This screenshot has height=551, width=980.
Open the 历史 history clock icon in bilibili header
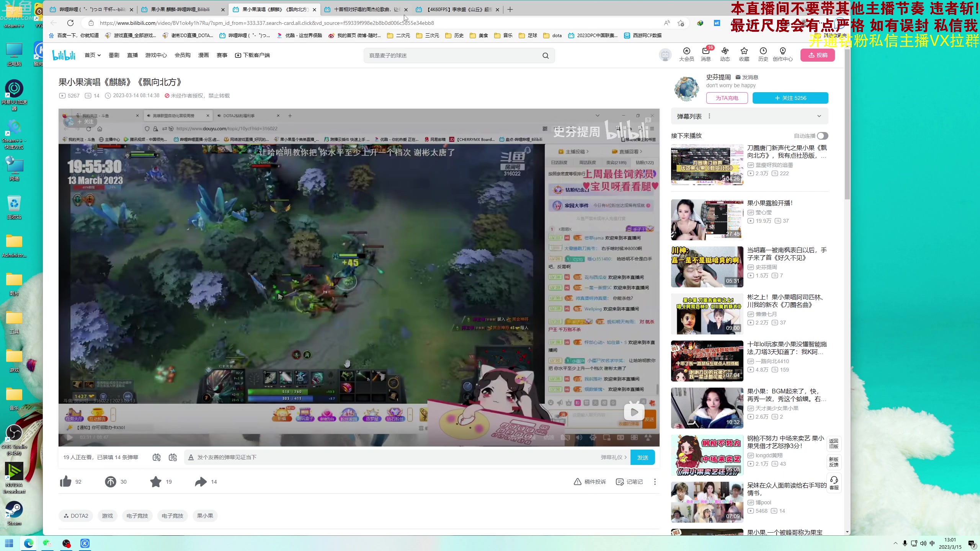(763, 54)
